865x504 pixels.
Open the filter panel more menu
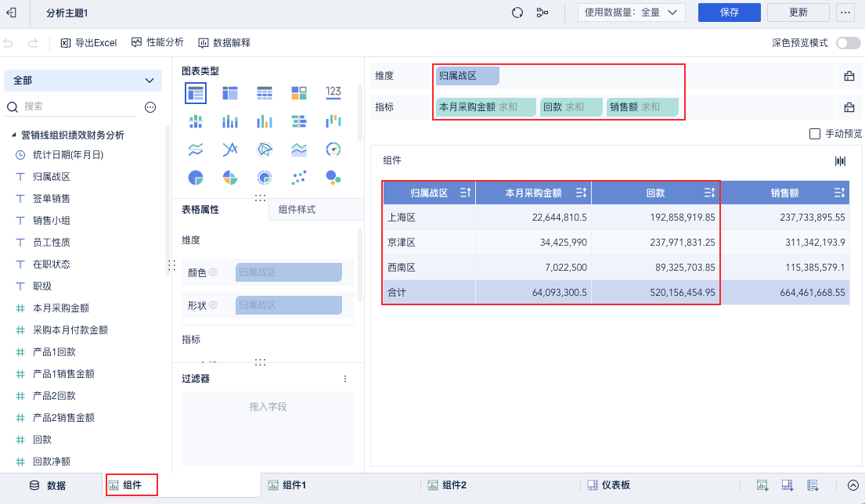(345, 379)
